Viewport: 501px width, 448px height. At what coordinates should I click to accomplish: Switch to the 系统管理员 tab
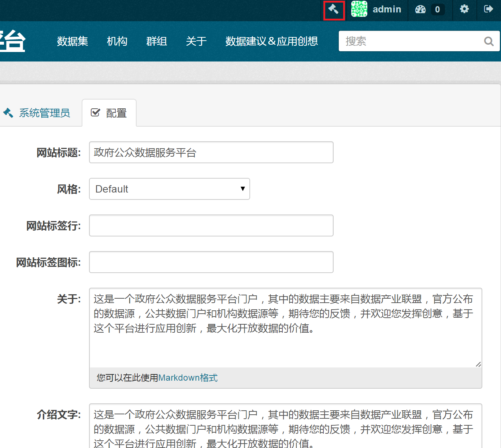[x=37, y=113]
